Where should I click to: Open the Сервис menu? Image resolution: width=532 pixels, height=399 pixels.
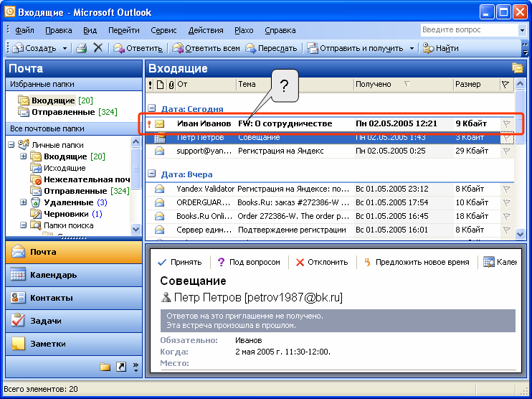[163, 30]
